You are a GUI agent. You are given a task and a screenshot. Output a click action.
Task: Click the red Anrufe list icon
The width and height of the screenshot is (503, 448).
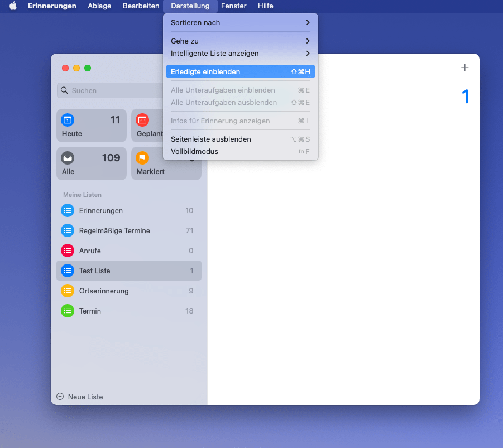click(x=68, y=251)
